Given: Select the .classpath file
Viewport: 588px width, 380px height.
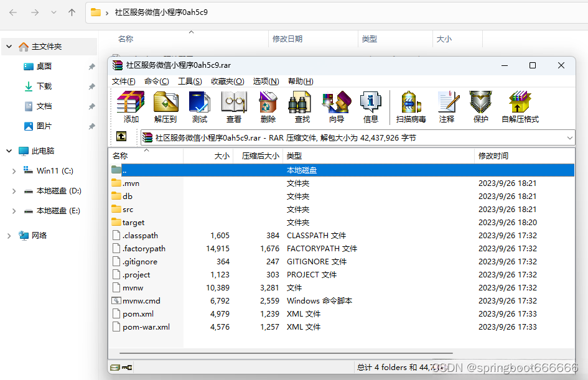Looking at the screenshot, I should click(x=341, y=235).
